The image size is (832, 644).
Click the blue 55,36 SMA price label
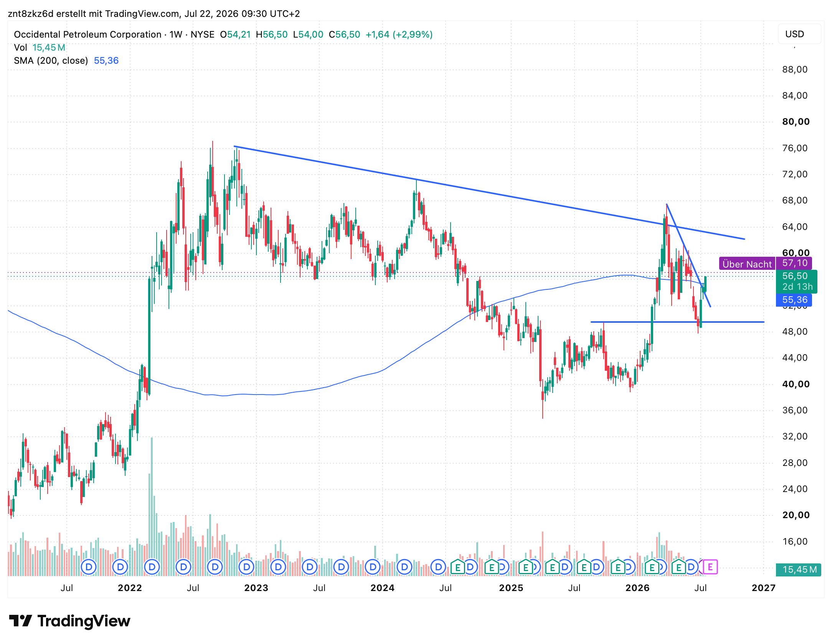(x=794, y=300)
